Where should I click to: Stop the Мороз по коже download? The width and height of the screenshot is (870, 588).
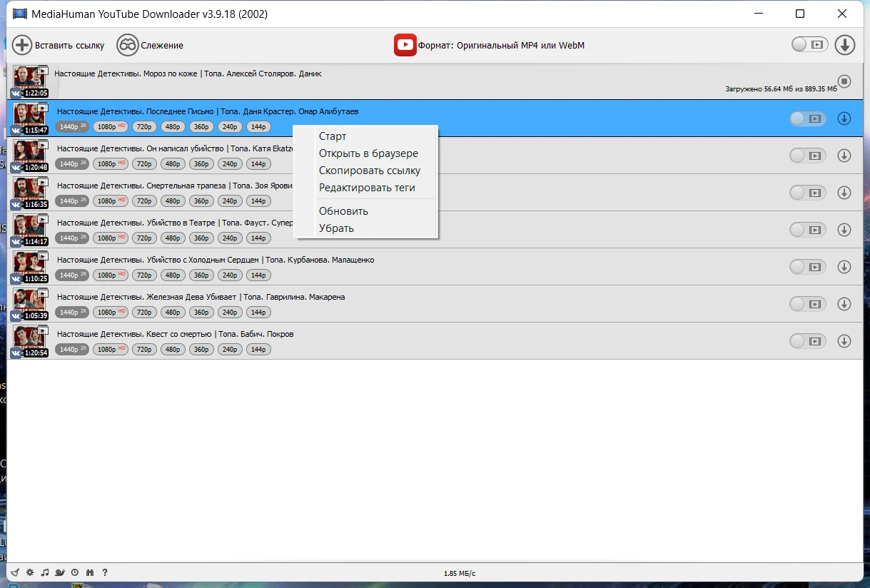[844, 81]
